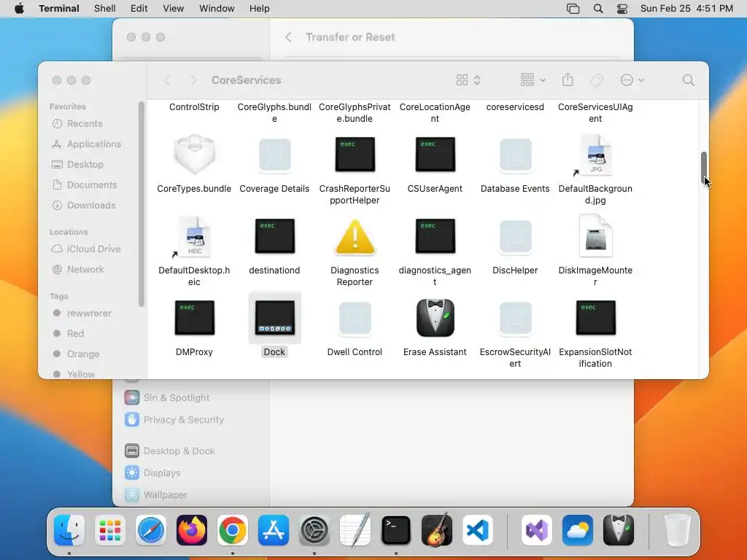
Task: Select Applications in Finder sidebar
Action: point(93,144)
